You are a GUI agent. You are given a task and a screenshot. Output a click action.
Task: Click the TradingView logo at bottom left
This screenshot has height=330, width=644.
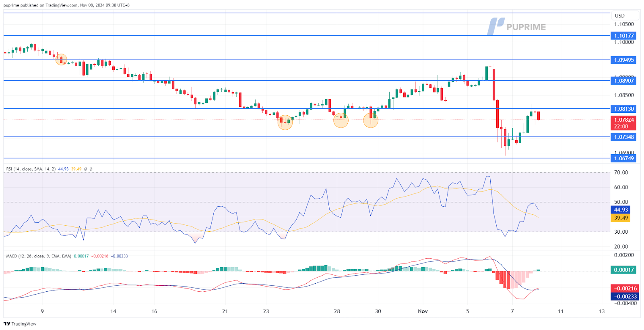point(20,324)
